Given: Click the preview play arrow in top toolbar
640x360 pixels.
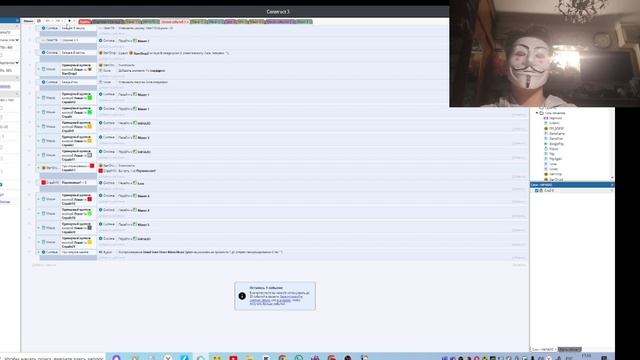Looking at the screenshot, I should click(x=69, y=21).
